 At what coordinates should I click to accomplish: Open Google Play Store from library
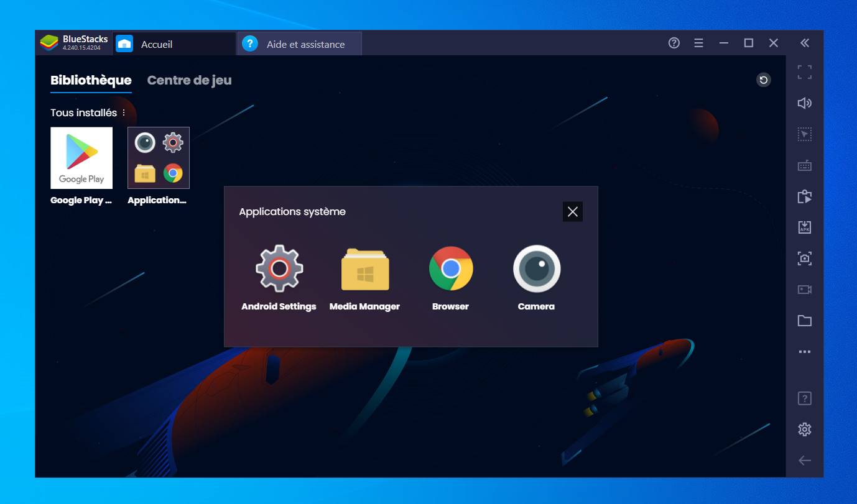81,158
